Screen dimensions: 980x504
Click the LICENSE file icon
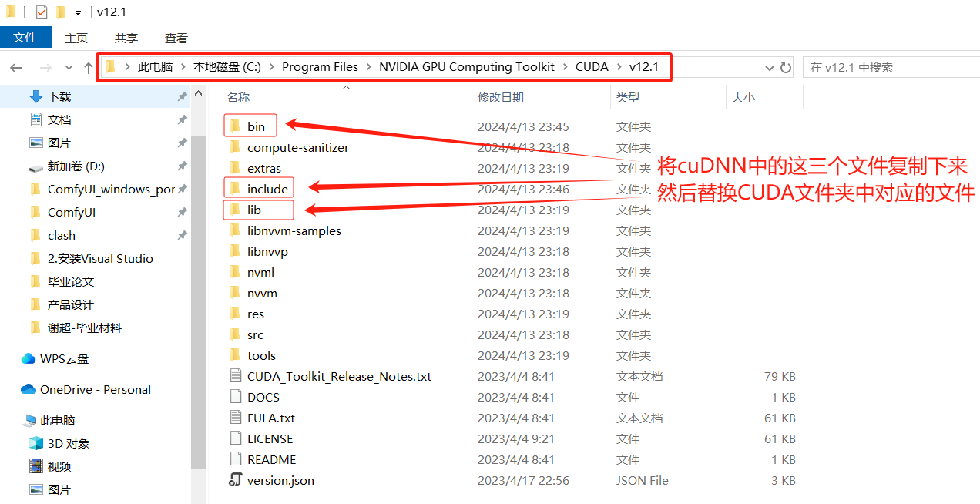coord(235,438)
